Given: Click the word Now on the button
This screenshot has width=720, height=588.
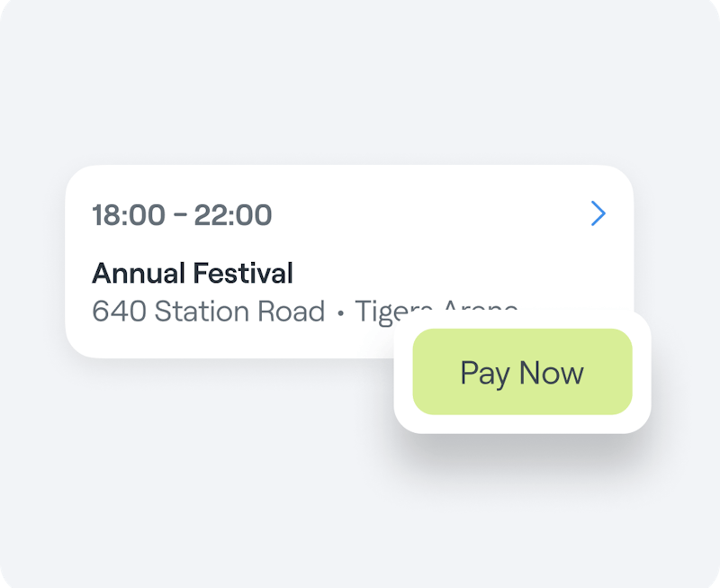Looking at the screenshot, I should 552,373.
